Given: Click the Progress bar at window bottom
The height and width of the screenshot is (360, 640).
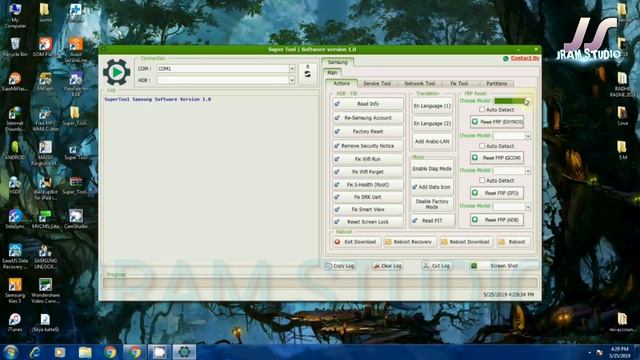Looking at the screenshot, I should click(x=320, y=283).
